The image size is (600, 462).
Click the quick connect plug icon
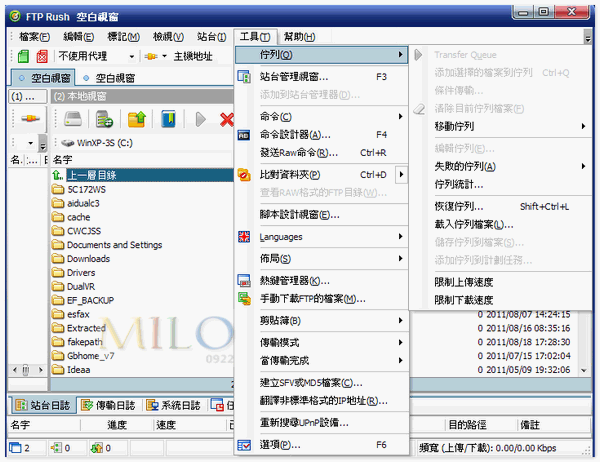pos(150,56)
